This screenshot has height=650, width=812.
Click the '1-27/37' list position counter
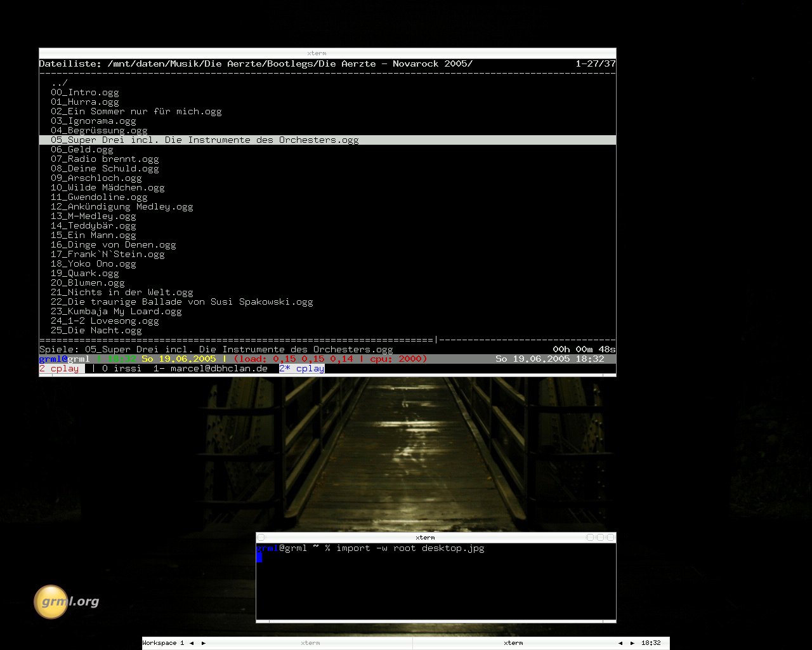596,63
